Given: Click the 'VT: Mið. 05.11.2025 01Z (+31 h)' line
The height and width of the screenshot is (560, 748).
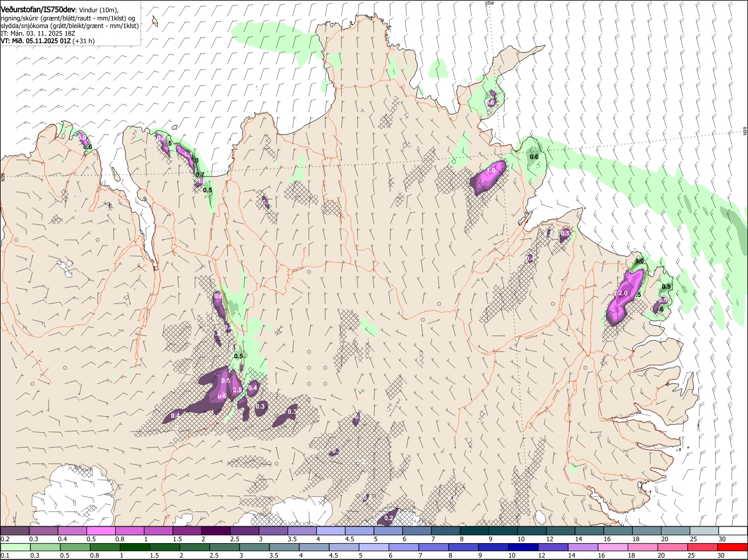Looking at the screenshot, I should (x=47, y=41).
